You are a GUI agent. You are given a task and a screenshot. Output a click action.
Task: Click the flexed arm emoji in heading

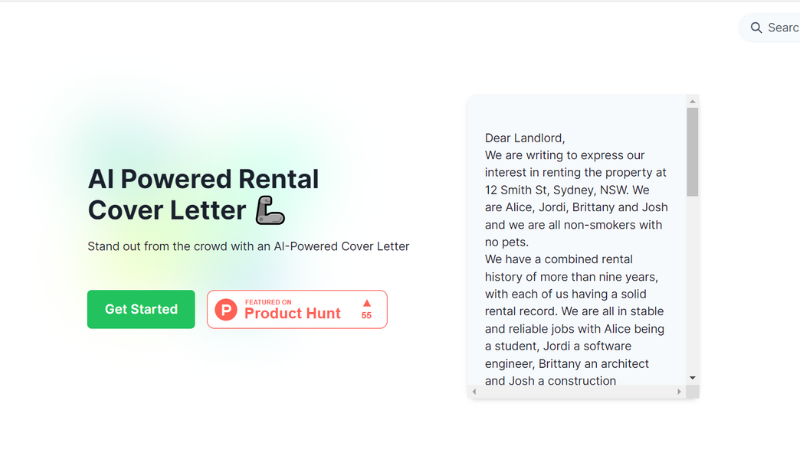pos(270,210)
